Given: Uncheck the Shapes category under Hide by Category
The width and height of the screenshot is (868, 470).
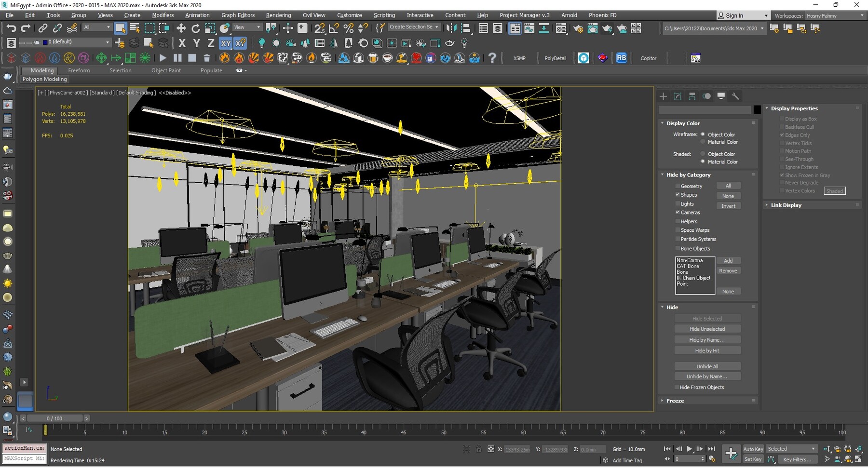Looking at the screenshot, I should [x=678, y=195].
